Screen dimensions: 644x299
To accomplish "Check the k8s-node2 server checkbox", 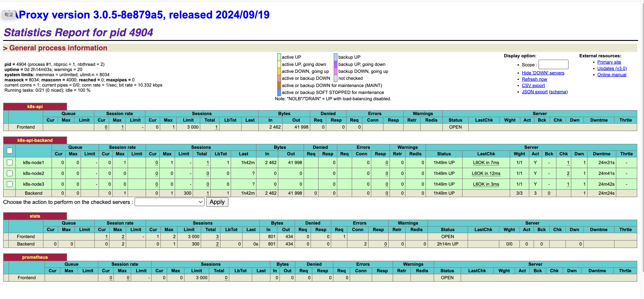I will 10,173.
